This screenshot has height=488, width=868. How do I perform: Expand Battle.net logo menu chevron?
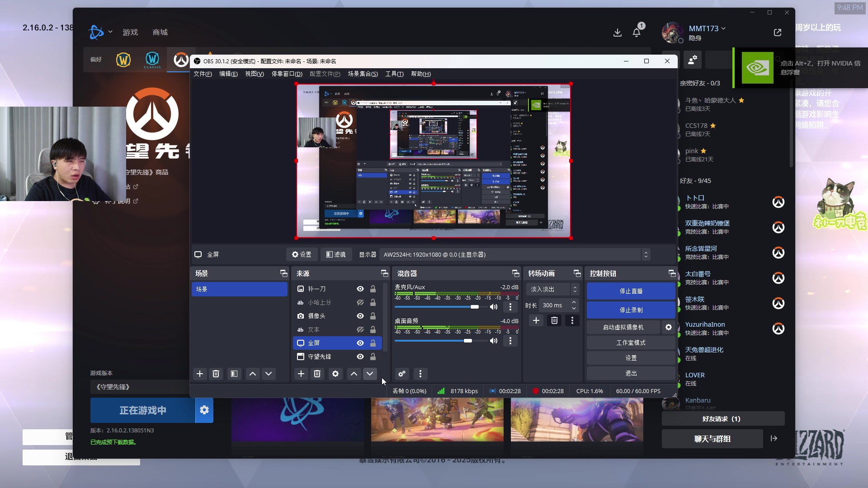coord(110,32)
